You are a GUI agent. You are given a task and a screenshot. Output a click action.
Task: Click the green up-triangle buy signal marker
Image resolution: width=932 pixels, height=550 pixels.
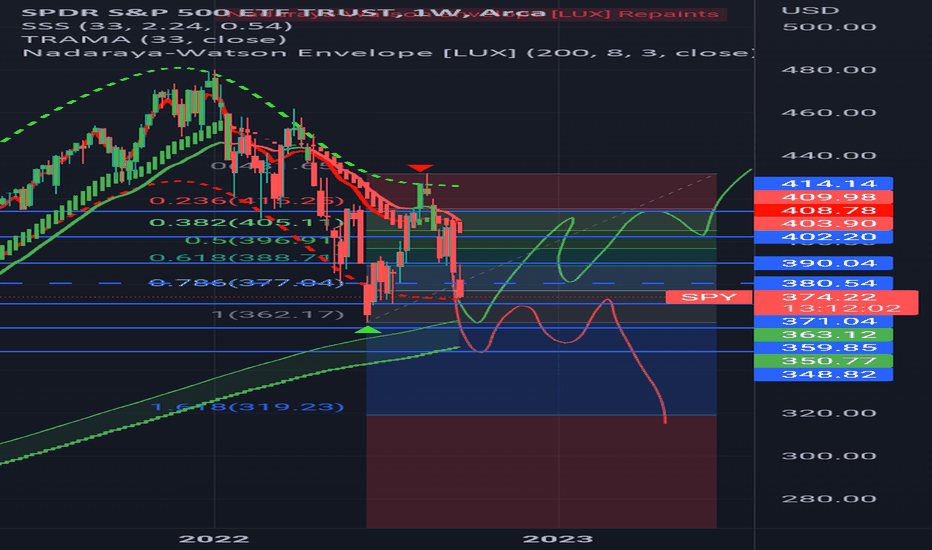368,328
